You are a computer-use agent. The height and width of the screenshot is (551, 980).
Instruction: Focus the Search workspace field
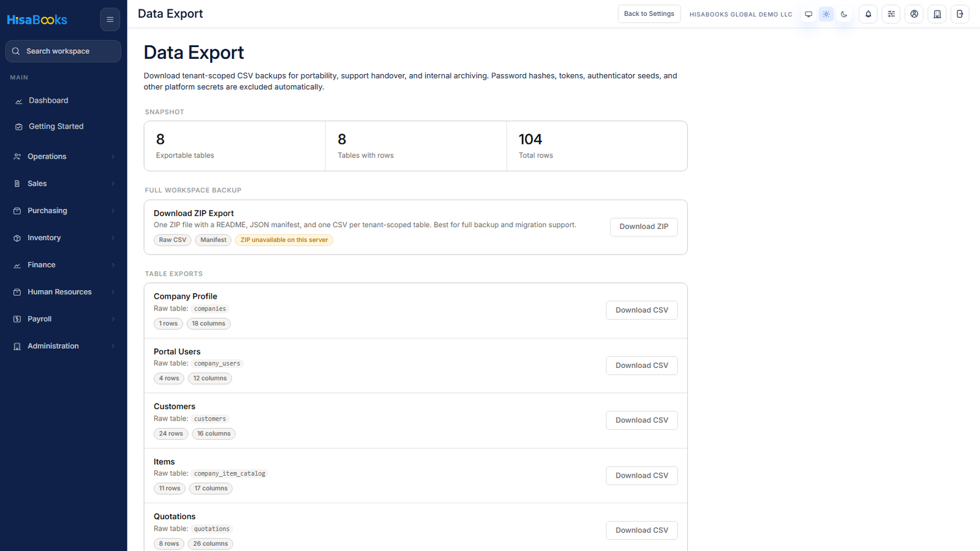point(63,51)
